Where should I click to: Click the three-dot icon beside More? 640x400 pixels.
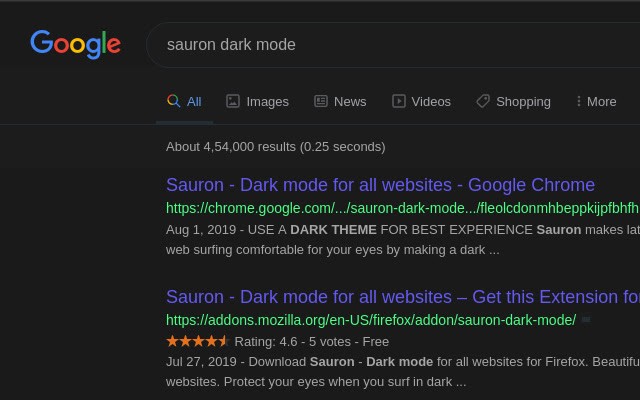click(x=578, y=101)
